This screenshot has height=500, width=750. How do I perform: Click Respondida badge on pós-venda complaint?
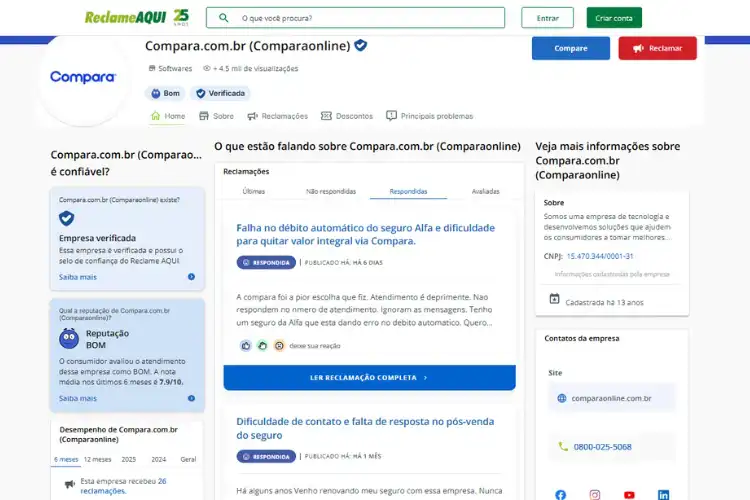click(x=266, y=456)
